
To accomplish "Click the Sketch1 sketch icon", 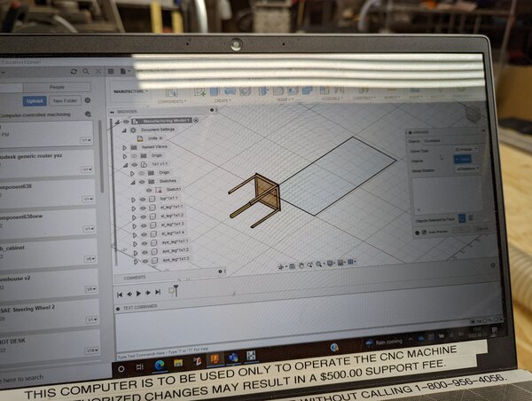I will (x=158, y=190).
